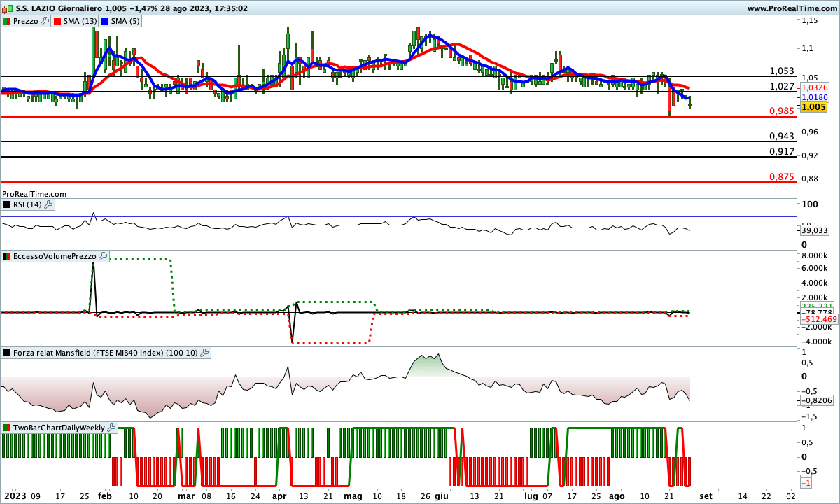The height and width of the screenshot is (504, 840).
Task: Open Prezzo settings wrench icon
Action: tap(45, 21)
